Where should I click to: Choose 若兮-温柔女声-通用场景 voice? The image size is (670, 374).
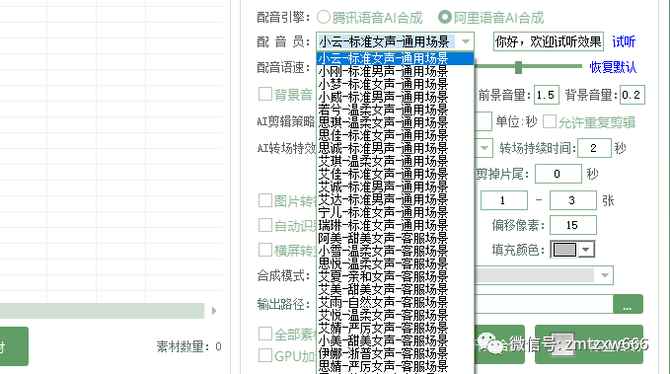coord(395,109)
